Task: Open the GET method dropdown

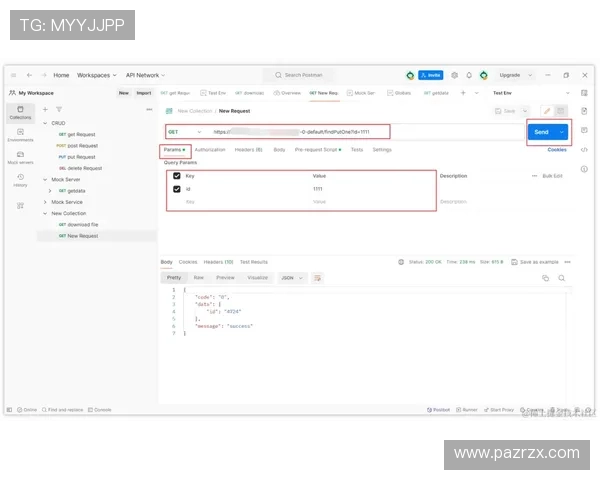Action: tap(184, 132)
